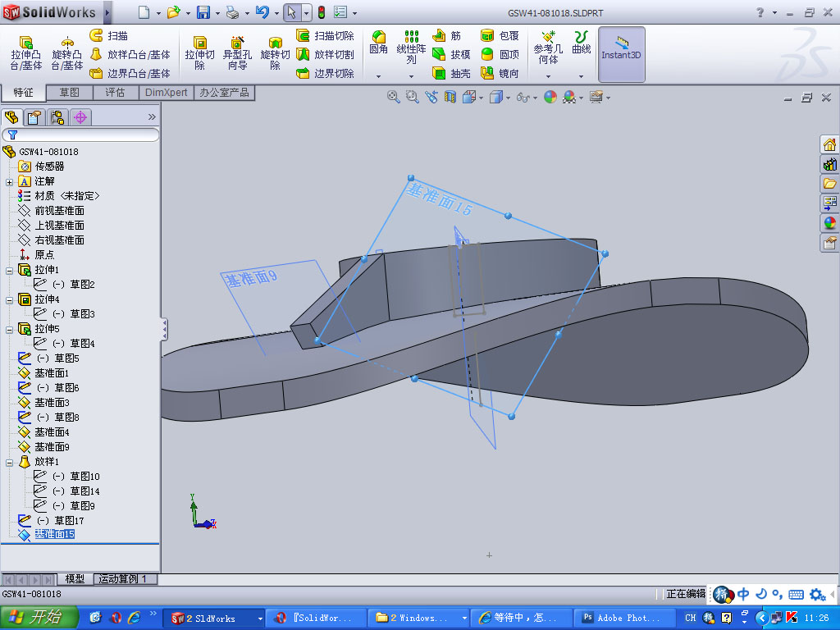Image resolution: width=840 pixels, height=630 pixels.
Task: Click the Rib (筋) tool
Action: click(x=447, y=36)
